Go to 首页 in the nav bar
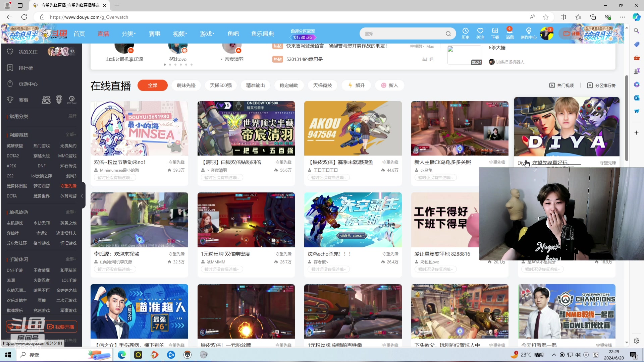Image resolution: width=644 pixels, height=362 pixels. 79,34
